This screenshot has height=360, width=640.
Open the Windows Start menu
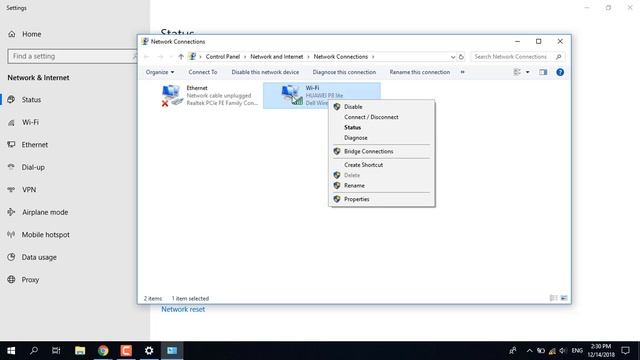(x=11, y=351)
